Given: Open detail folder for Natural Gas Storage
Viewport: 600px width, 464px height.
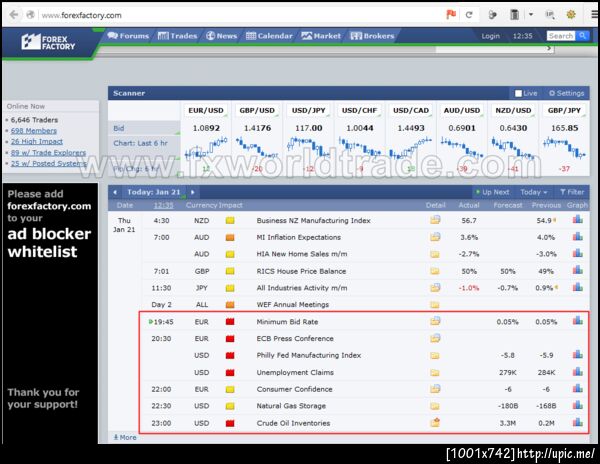Looking at the screenshot, I should (x=435, y=406).
